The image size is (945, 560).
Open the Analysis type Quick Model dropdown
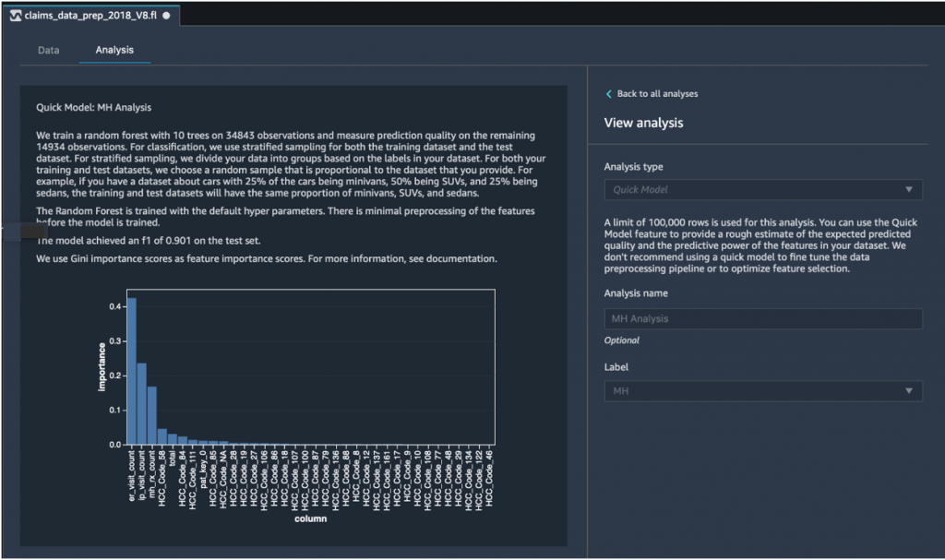point(763,189)
